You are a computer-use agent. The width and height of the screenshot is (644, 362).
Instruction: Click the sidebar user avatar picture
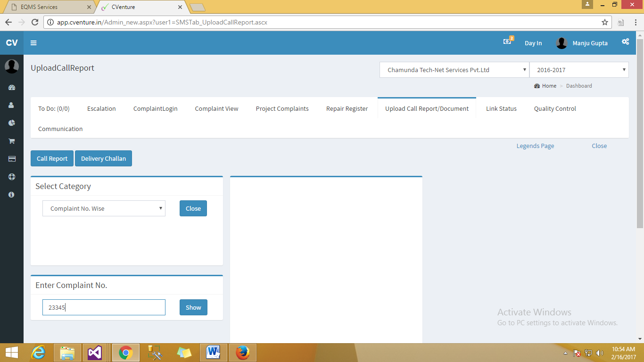tap(12, 66)
